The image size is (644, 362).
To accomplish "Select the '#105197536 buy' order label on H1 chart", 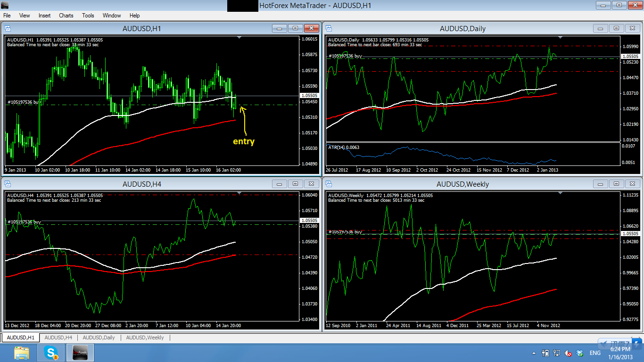I will coord(24,102).
